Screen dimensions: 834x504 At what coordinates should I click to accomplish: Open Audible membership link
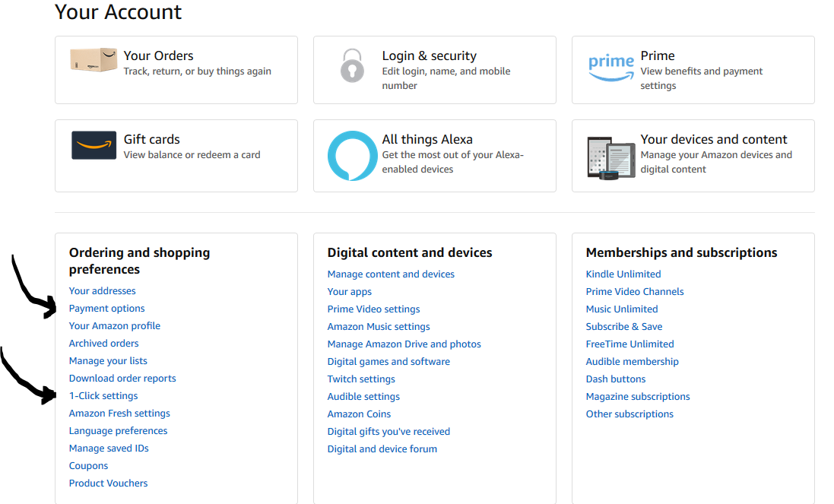point(632,362)
